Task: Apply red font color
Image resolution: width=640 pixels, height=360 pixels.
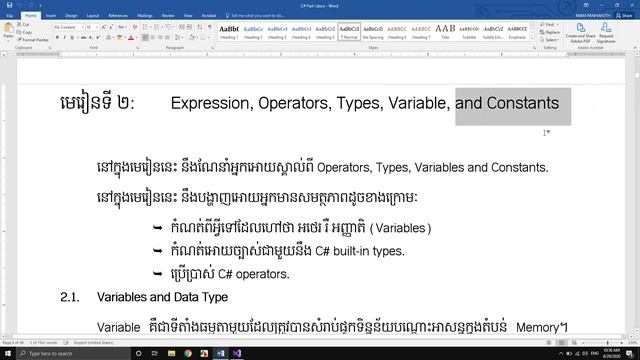Action: click(131, 38)
